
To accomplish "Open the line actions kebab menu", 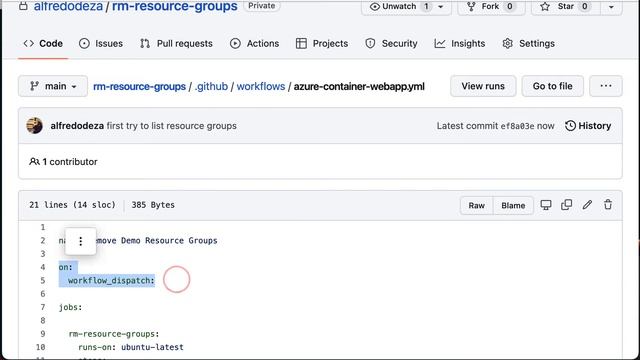I will click(81, 241).
